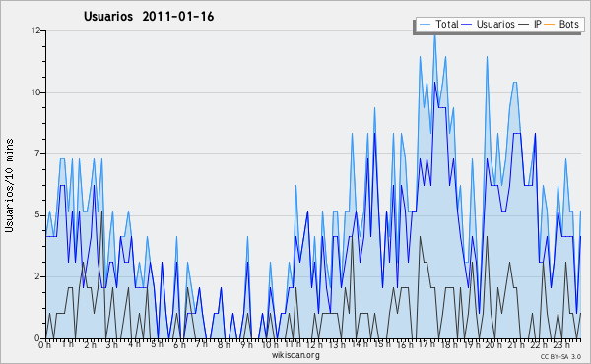Click the '4 h' x-axis label
Viewport: 591px width, 364px height.
coord(134,344)
